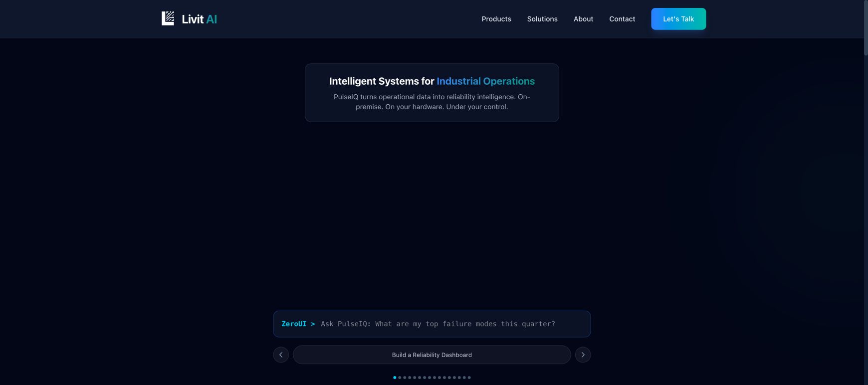Focus the ZeroUI Ask PulseIQ input field

(x=432, y=324)
